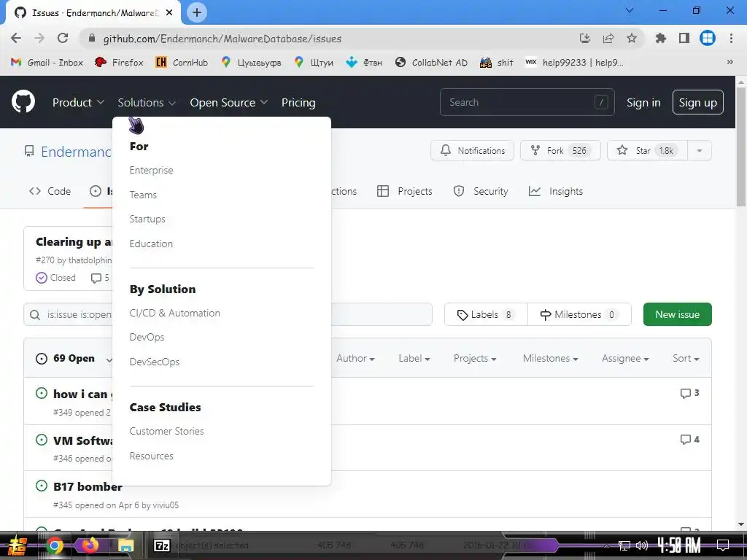Open the browser extensions puzzle icon
Screen dimensions: 747x560
660,39
